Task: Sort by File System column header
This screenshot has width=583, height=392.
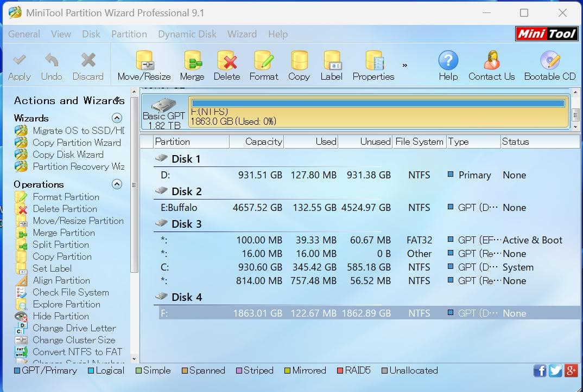Action: point(420,142)
